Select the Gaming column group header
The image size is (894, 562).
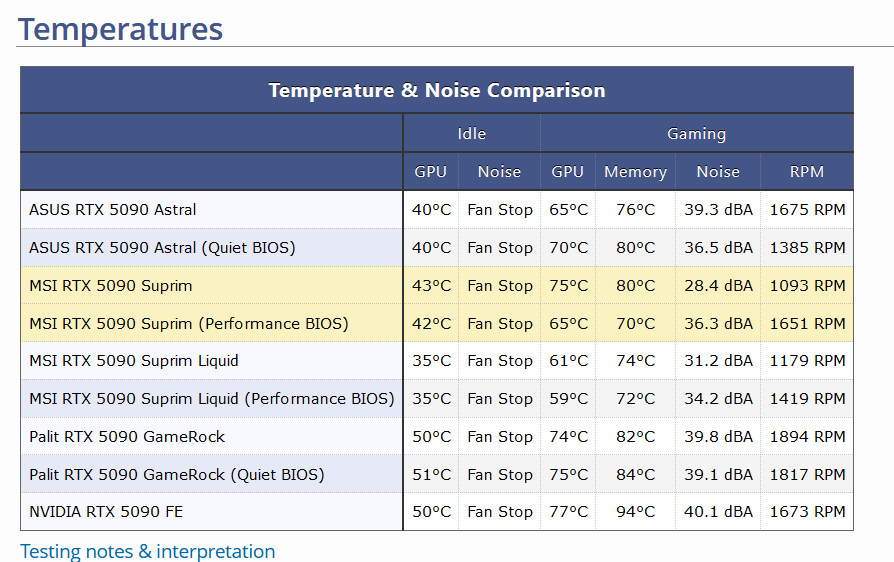[x=696, y=134]
